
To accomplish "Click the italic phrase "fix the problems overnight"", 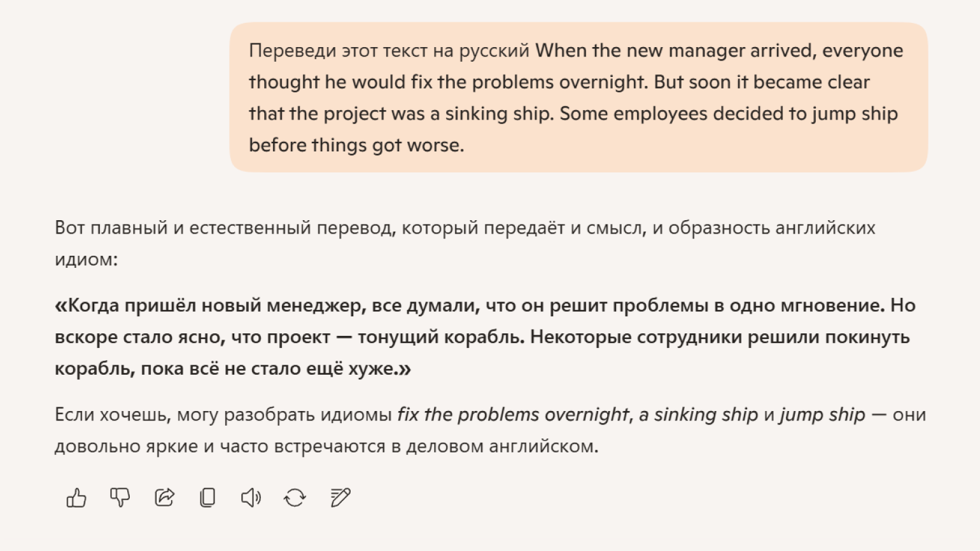I will click(x=513, y=415).
